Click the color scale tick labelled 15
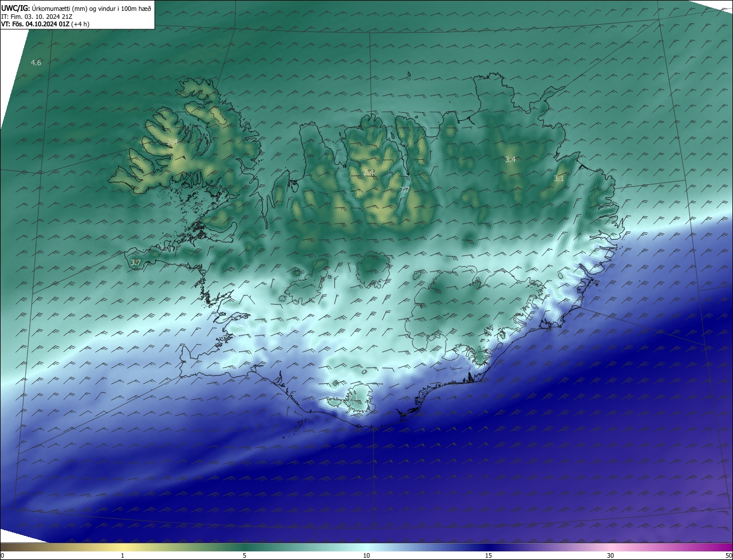 click(488, 555)
